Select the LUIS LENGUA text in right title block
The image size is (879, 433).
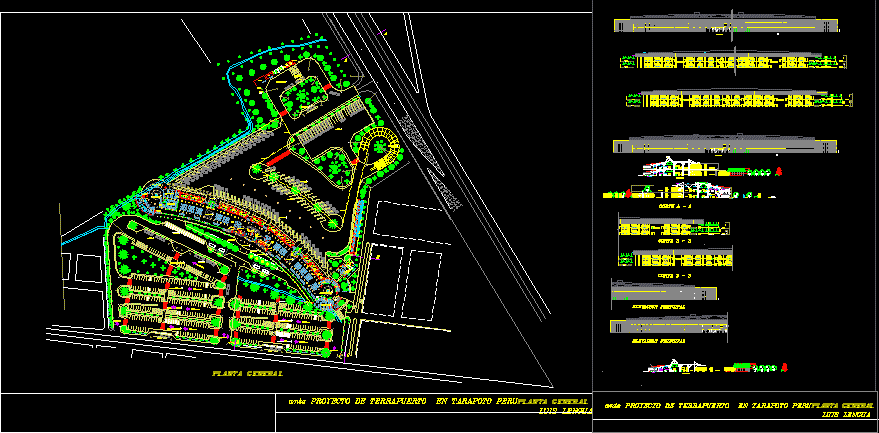coord(844,414)
